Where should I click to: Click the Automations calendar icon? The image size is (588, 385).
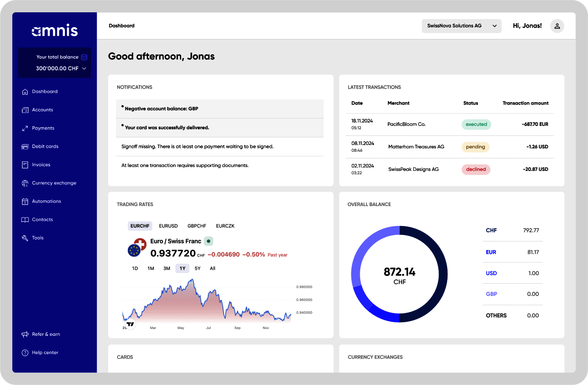pyautogui.click(x=25, y=201)
